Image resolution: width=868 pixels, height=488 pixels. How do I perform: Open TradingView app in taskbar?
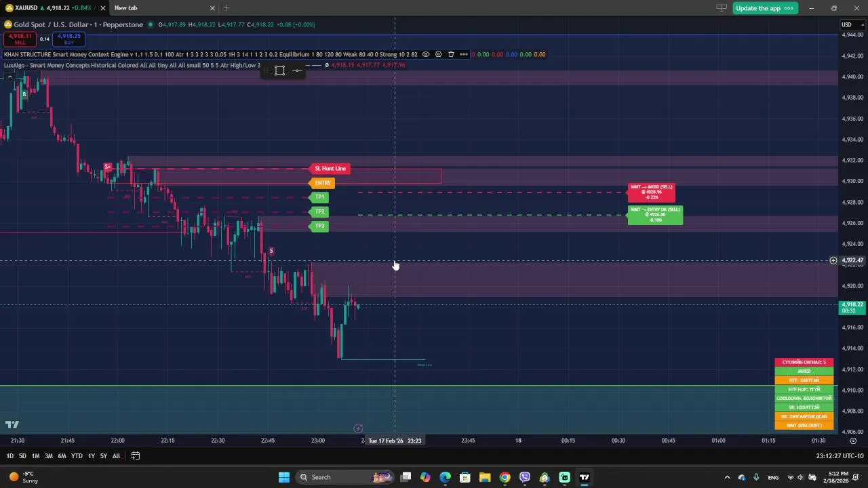[585, 477]
